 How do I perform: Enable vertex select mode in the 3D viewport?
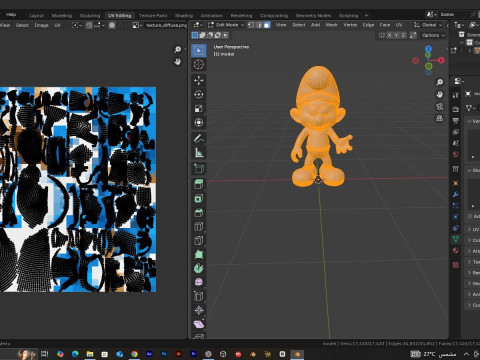[251, 25]
